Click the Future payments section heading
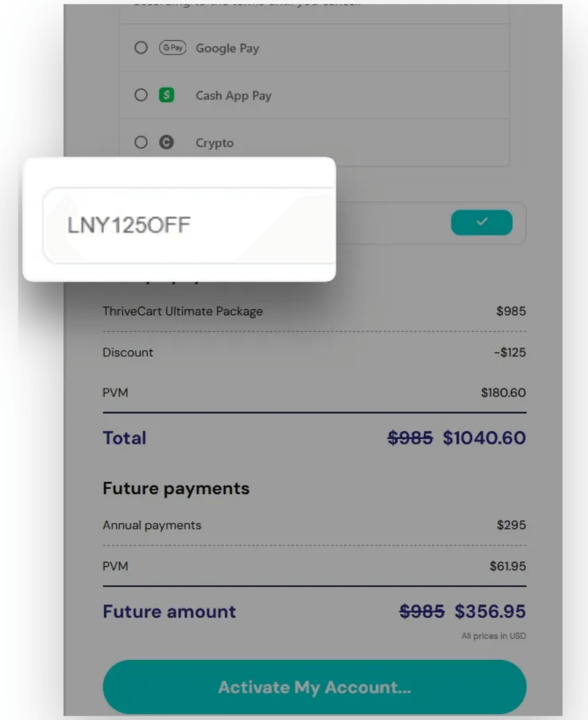 click(175, 488)
